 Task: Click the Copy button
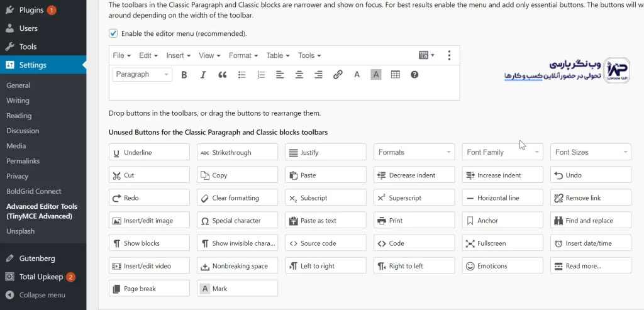click(237, 175)
